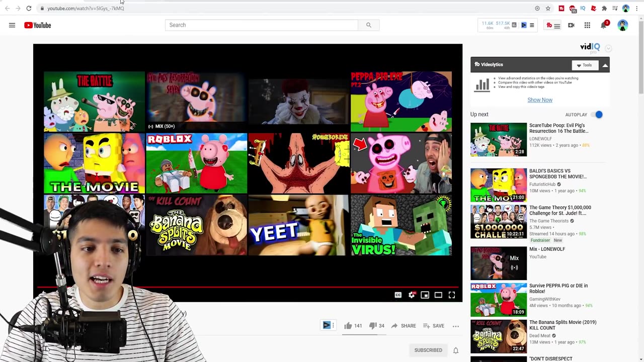Click the vidIQ stats bar chart icon
The image size is (644, 362).
click(514, 25)
